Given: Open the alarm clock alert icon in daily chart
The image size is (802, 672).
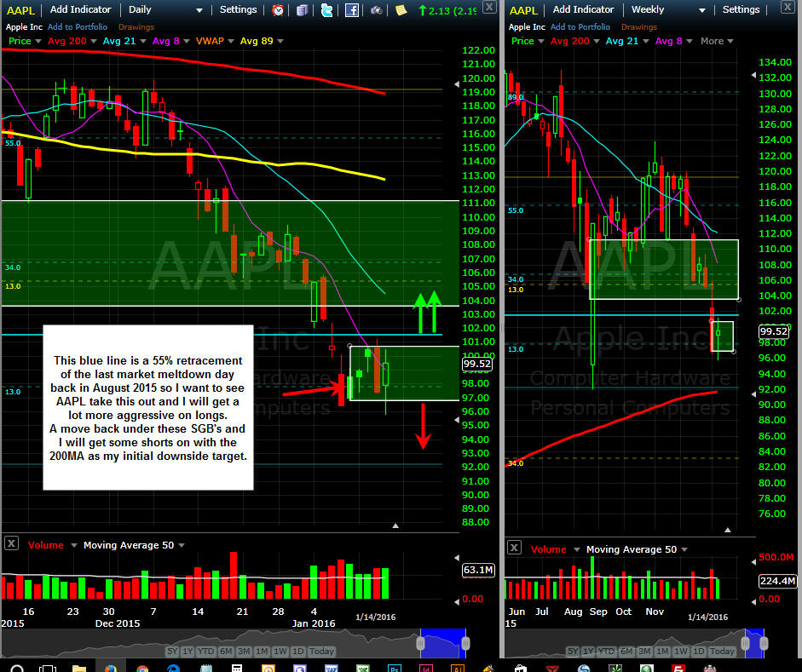Looking at the screenshot, I should click(278, 10).
